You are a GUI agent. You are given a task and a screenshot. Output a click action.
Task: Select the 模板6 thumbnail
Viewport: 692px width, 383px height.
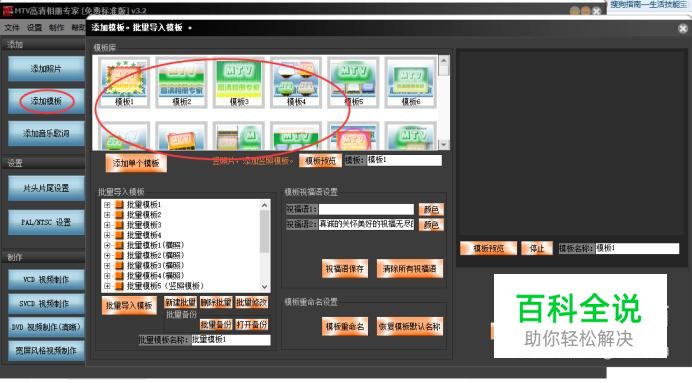411,82
